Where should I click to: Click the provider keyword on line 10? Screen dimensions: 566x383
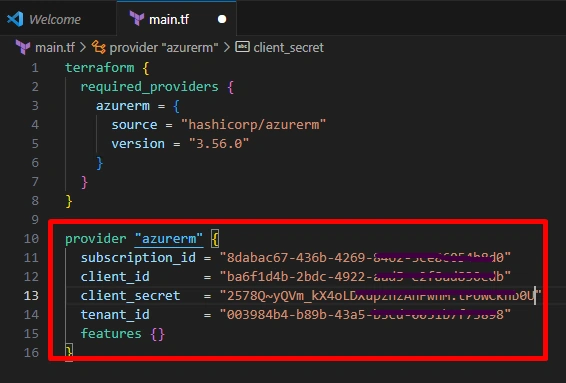pos(96,239)
